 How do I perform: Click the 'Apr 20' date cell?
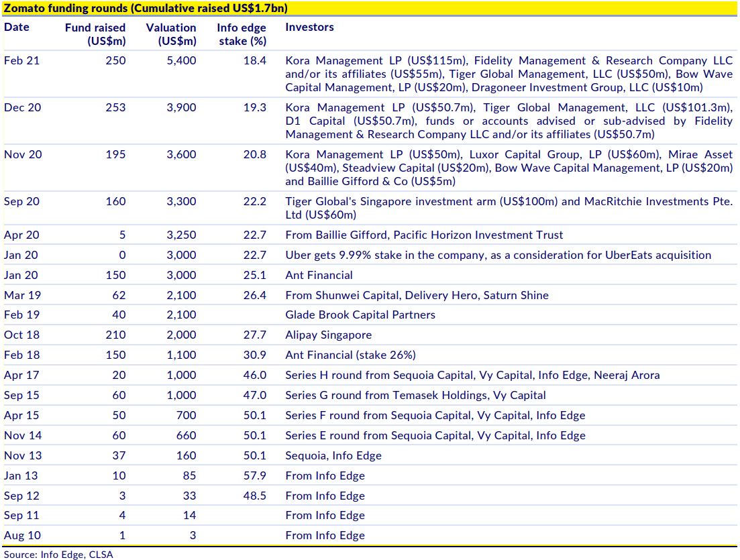click(x=21, y=235)
